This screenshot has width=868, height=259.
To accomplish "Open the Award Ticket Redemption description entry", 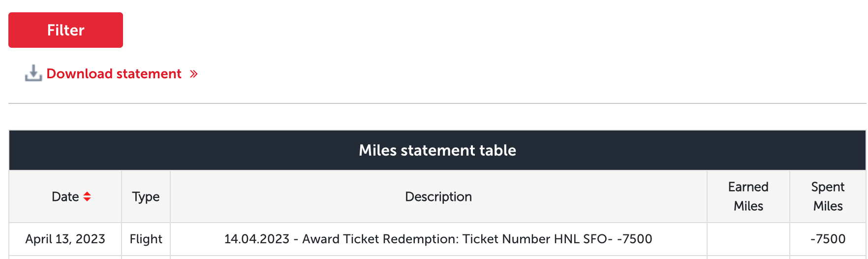I will (438, 239).
